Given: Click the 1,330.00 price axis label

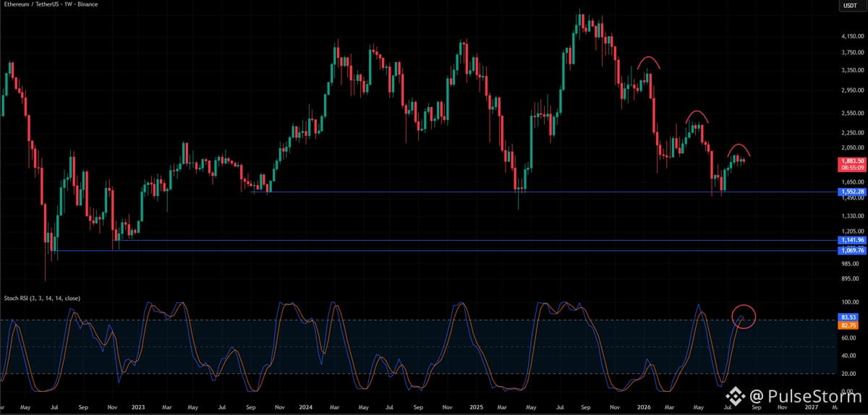Looking at the screenshot, I should (x=852, y=216).
